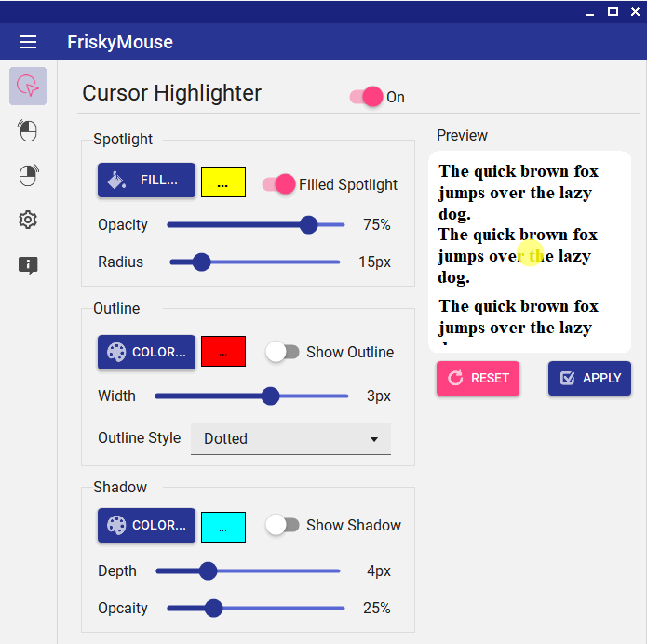Click the Spotlight FILL paint bucket button
The height and width of the screenshot is (644, 647).
pyautogui.click(x=146, y=181)
